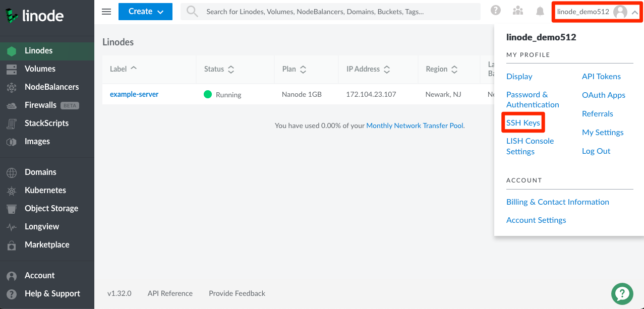Select the Firewalls icon in the sidebar
644x309 pixels.
(x=11, y=105)
